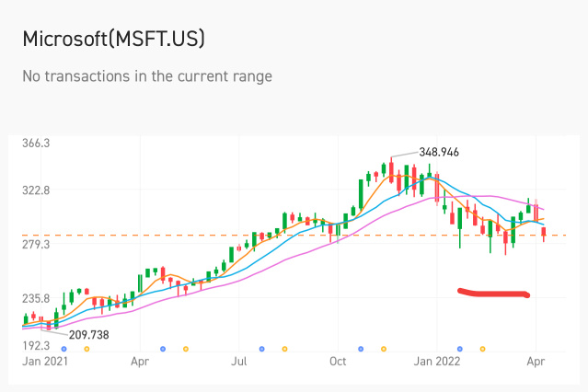The image size is (588, 392).
Task: Click the blue event dot near Jan 2021
Action: click(63, 349)
